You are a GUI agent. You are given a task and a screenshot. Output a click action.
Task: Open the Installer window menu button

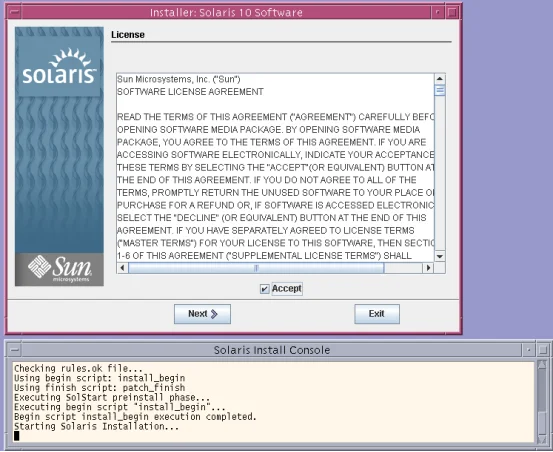[14, 13]
